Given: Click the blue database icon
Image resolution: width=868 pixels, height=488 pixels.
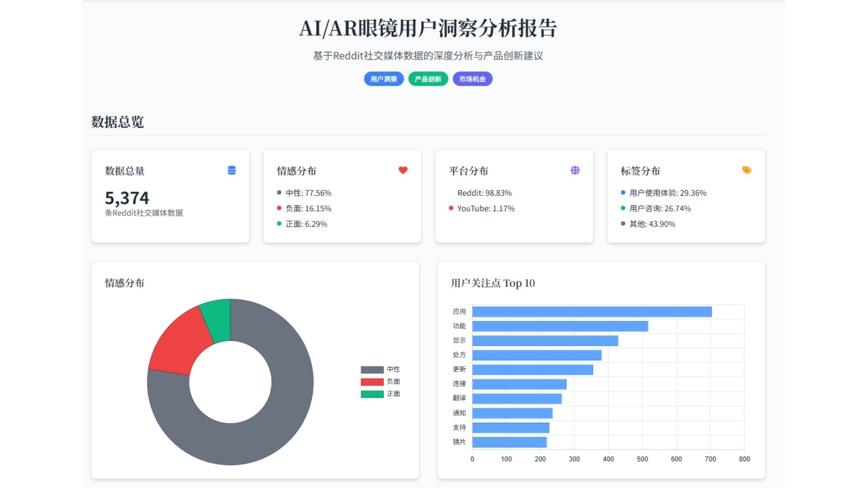Looking at the screenshot, I should tap(231, 170).
